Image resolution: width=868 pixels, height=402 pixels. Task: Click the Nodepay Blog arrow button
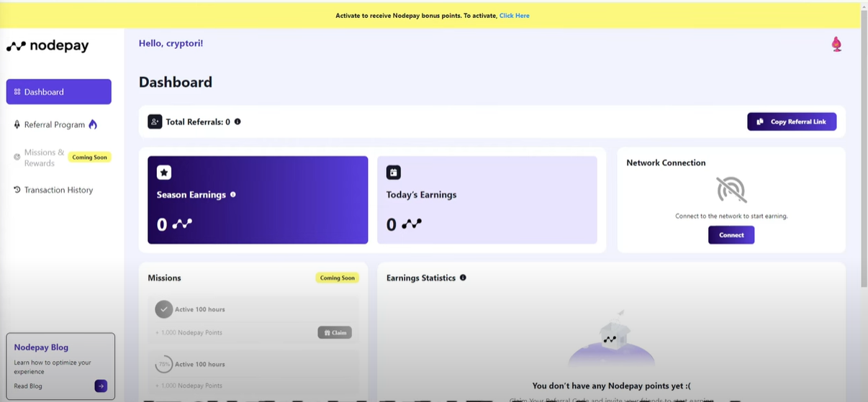tap(101, 386)
